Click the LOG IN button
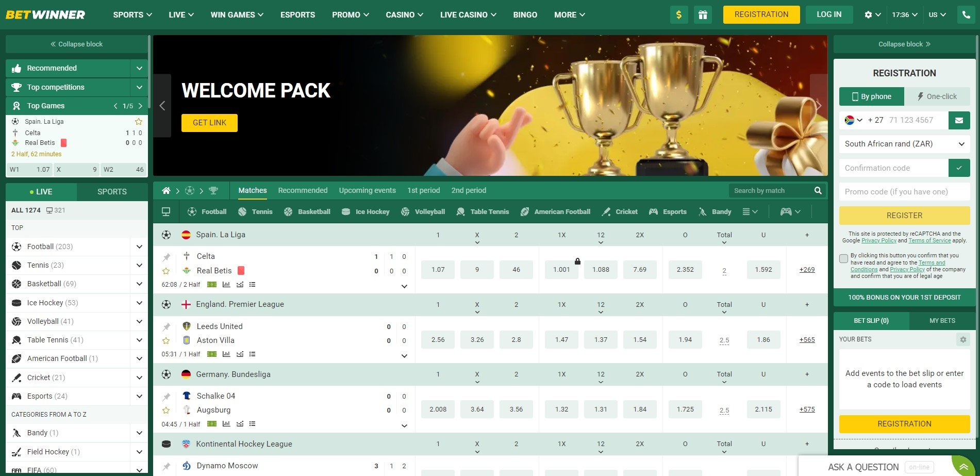The height and width of the screenshot is (476, 980). [x=828, y=14]
